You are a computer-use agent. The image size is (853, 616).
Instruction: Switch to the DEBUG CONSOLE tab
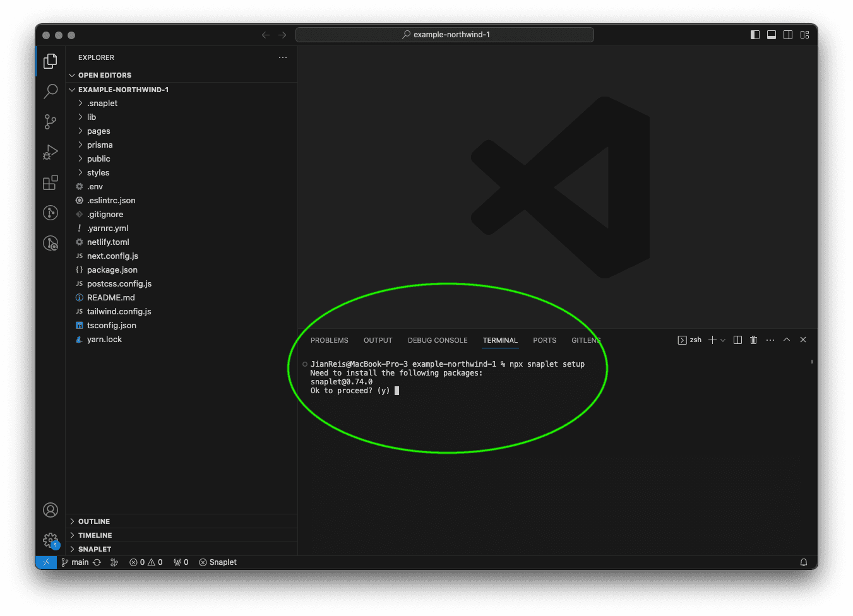438,340
